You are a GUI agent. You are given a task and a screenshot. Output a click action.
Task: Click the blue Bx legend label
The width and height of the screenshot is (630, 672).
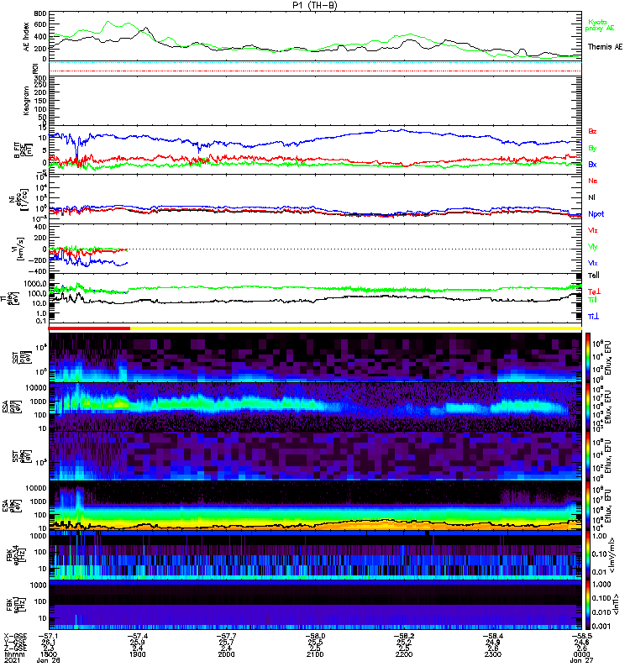592,164
